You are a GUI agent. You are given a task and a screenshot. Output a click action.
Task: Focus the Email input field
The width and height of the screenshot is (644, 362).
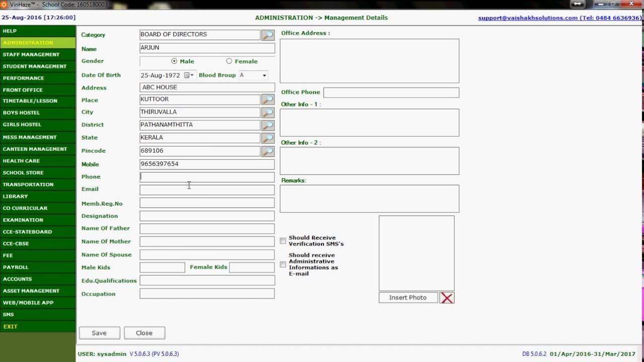tap(207, 190)
